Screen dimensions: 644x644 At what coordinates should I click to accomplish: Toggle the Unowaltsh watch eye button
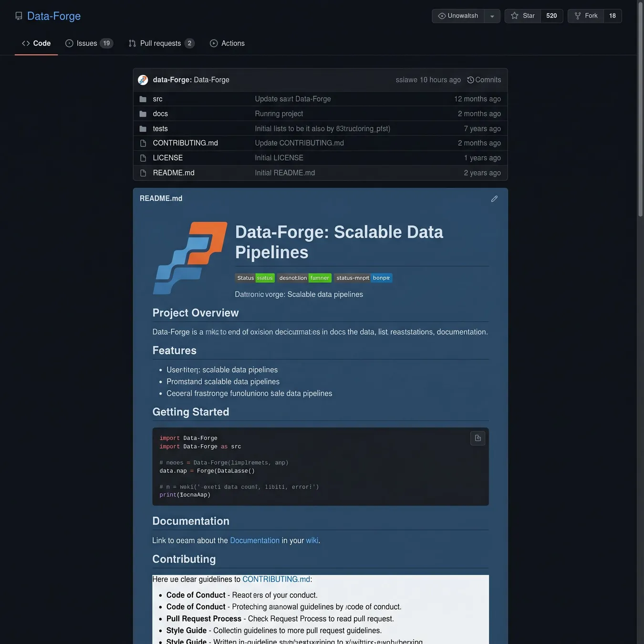click(458, 16)
